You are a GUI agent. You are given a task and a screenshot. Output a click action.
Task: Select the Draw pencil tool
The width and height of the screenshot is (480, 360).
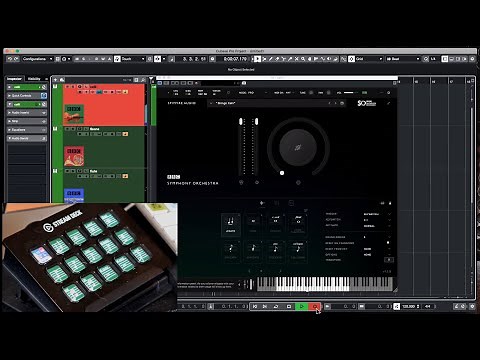(x=271, y=59)
